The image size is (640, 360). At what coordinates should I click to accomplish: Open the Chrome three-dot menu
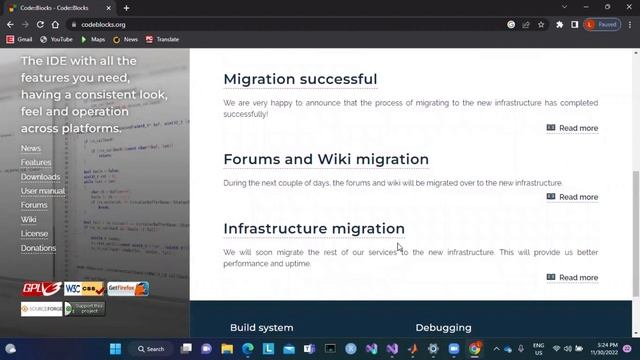(630, 24)
